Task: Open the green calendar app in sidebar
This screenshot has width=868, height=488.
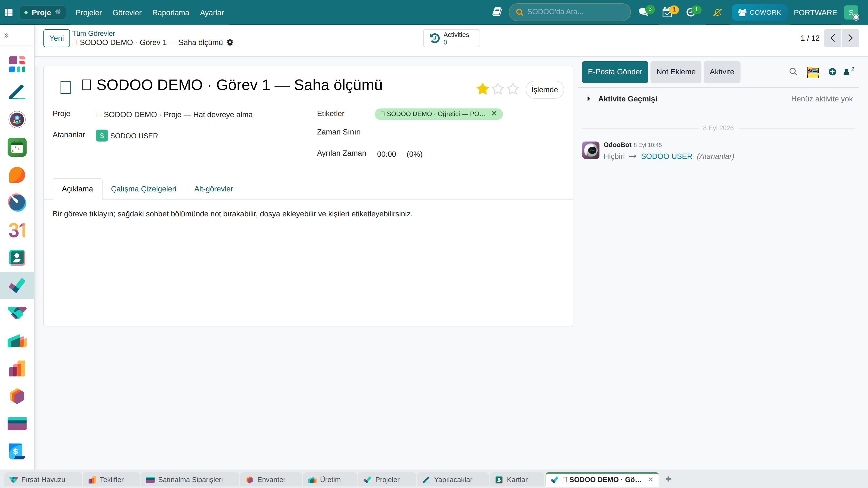Action: tap(17, 147)
